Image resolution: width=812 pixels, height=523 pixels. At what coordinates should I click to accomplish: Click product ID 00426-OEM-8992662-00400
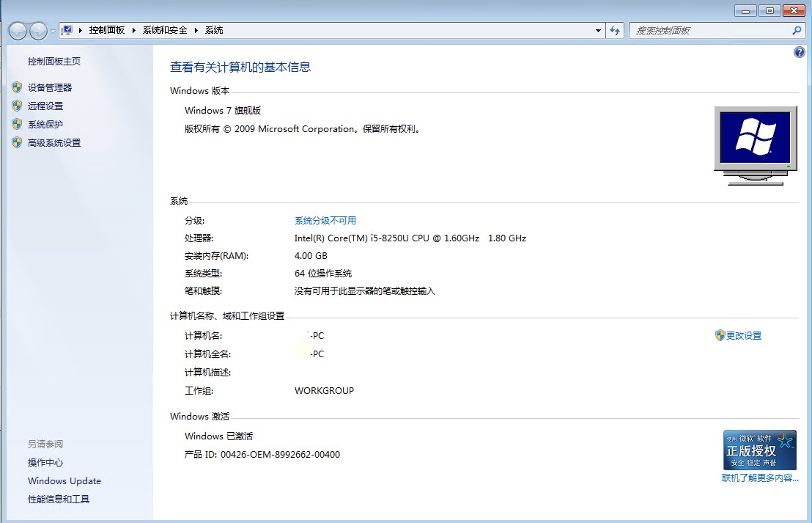coord(280,455)
